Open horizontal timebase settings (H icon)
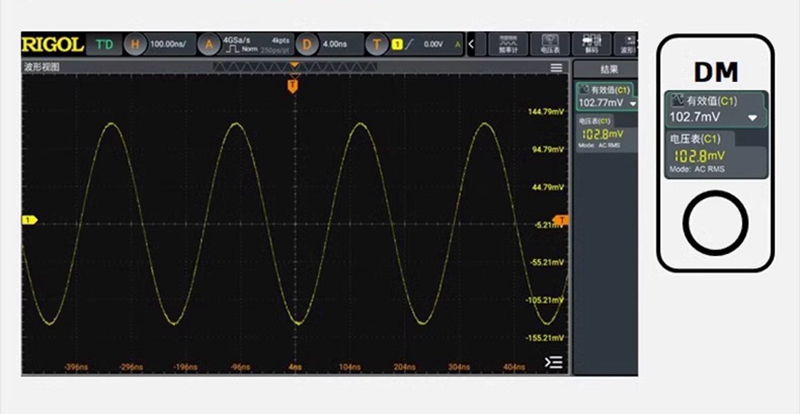 134,44
